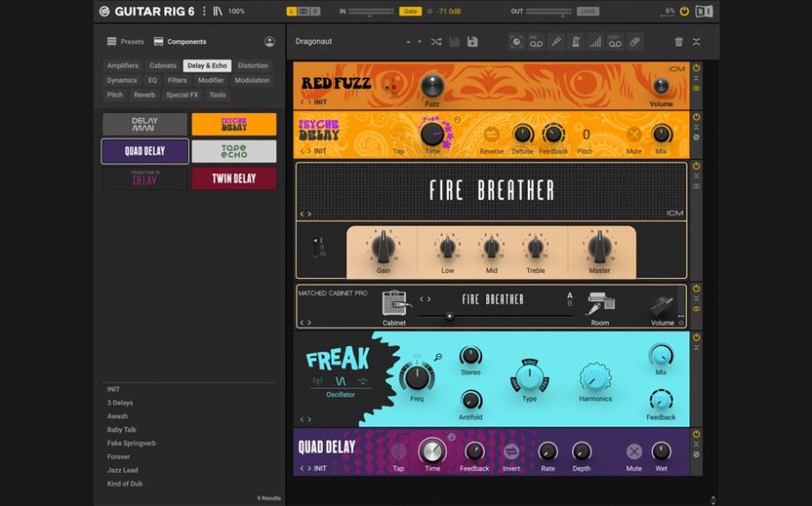Click the save-as new preset icon

point(472,42)
